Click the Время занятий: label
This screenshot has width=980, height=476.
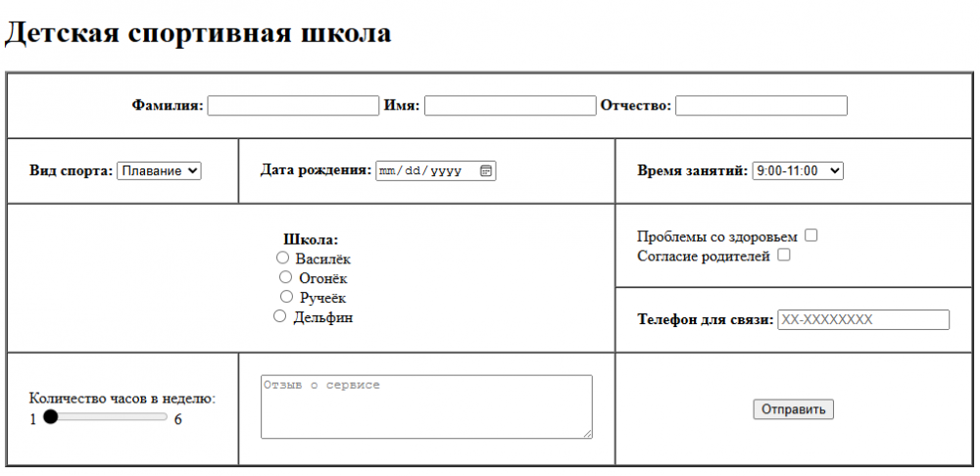pos(693,170)
